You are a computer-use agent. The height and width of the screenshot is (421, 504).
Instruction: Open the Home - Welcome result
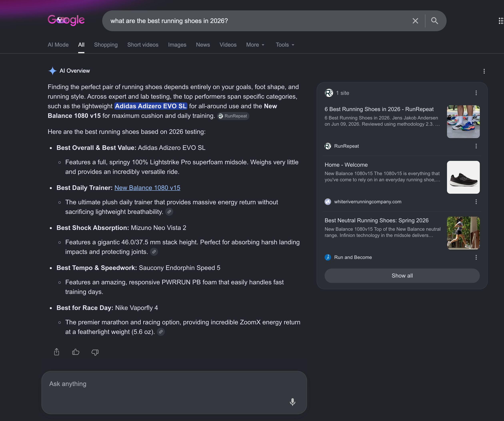click(346, 165)
